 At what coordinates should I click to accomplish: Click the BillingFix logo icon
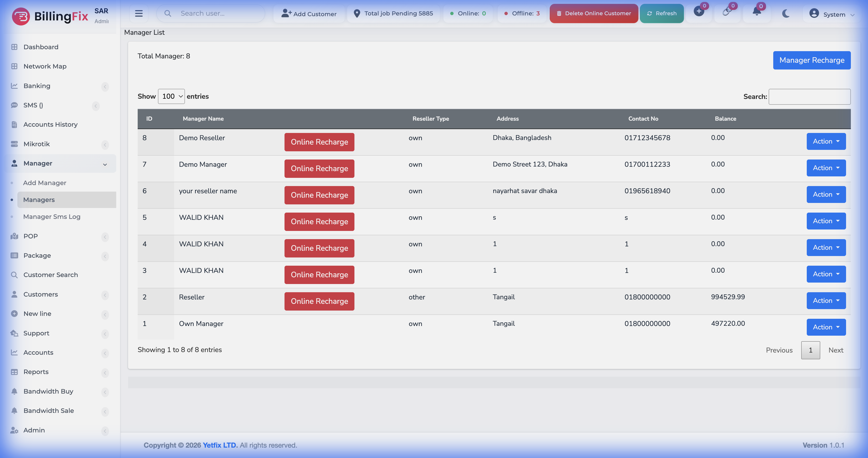(21, 16)
